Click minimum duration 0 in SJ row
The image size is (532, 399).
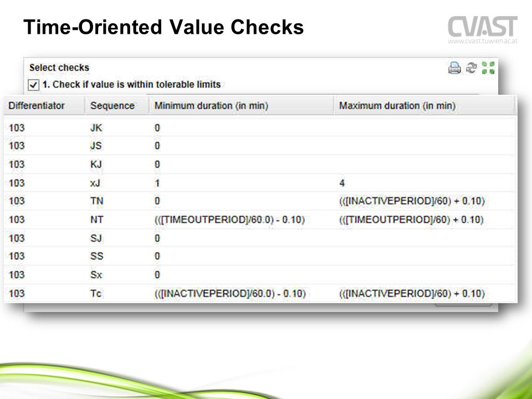pos(157,238)
